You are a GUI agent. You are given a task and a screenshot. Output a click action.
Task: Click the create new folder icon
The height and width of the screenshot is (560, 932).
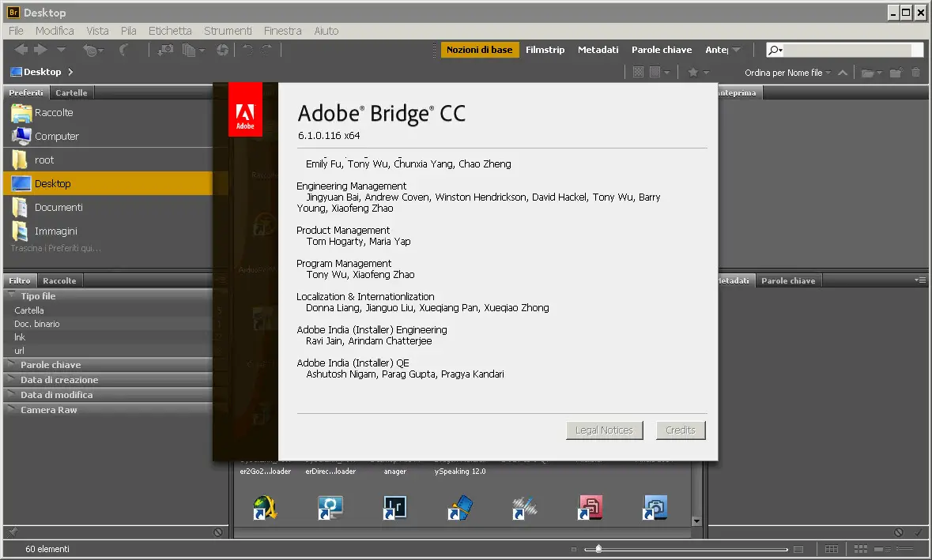tap(896, 73)
